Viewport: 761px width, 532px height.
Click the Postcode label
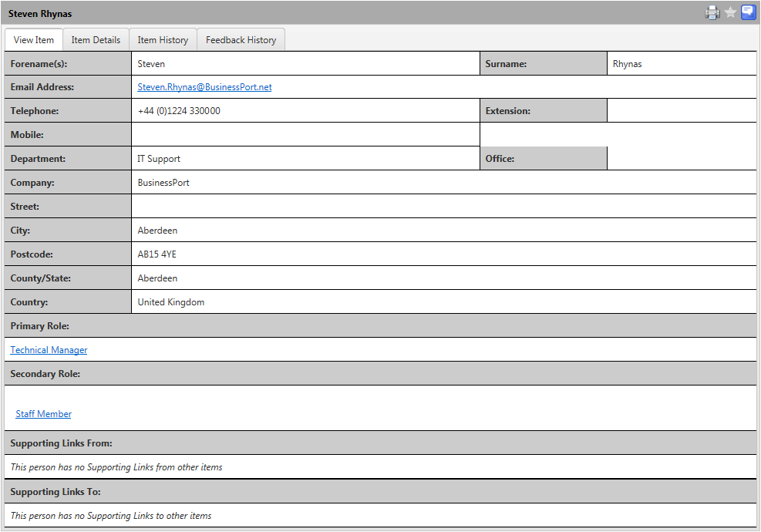(x=32, y=254)
